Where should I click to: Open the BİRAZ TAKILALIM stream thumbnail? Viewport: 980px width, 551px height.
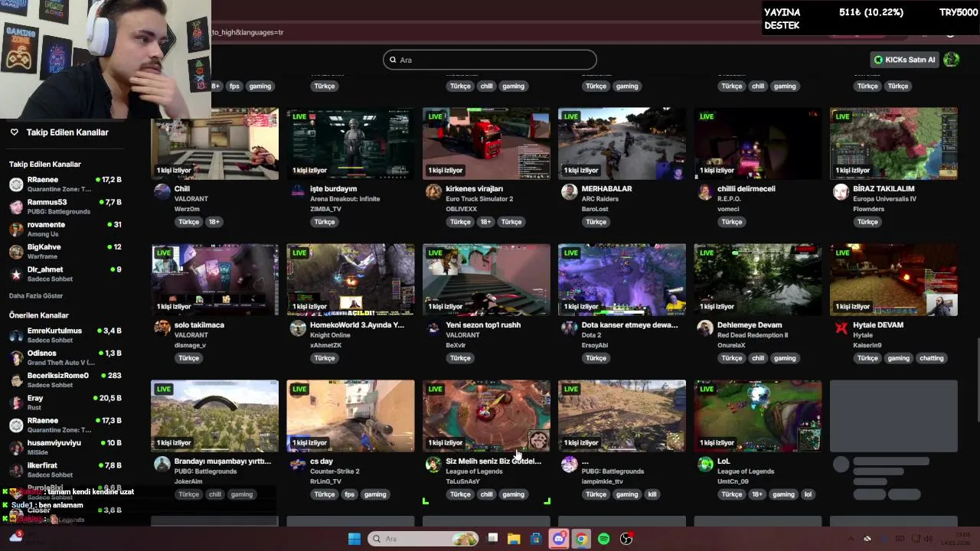click(893, 144)
